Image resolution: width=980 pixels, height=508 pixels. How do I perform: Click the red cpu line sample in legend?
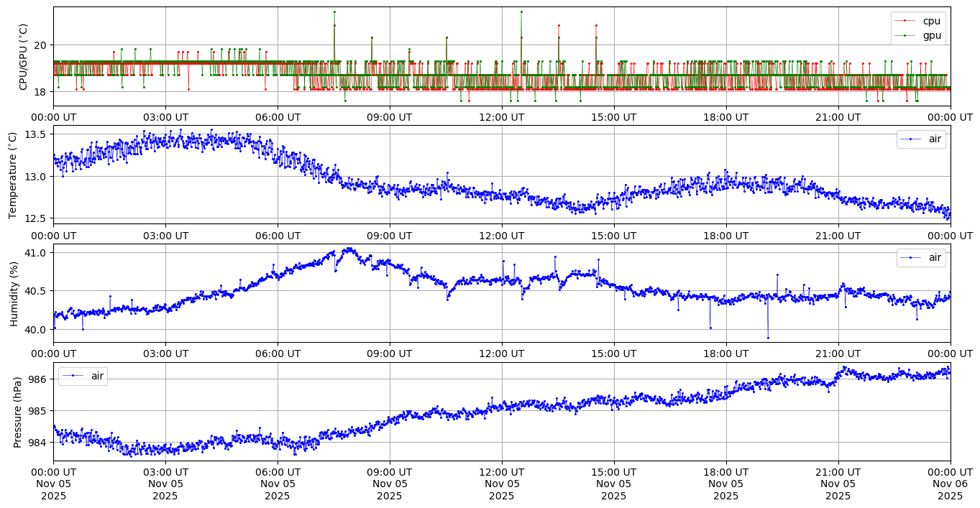(x=906, y=22)
